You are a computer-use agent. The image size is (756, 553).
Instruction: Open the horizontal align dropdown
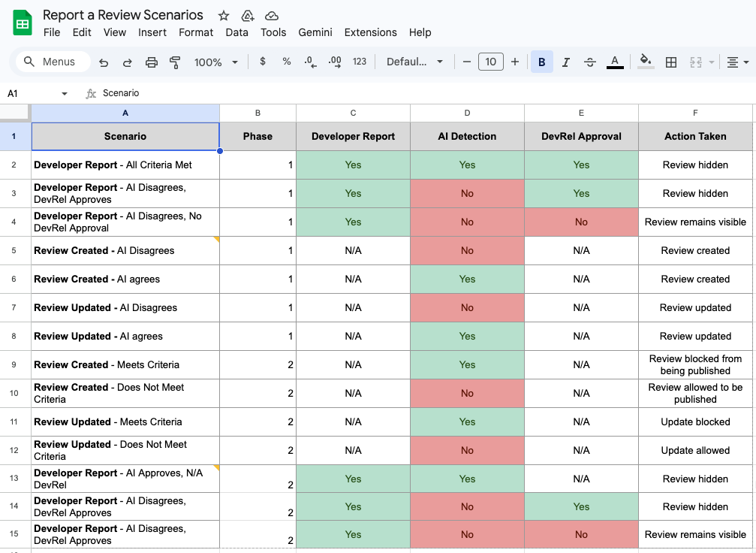pos(738,62)
